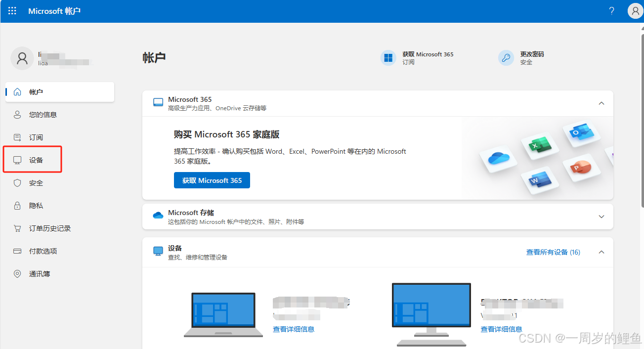Select 帐户 in the sidebar
The image size is (644, 349).
point(60,92)
